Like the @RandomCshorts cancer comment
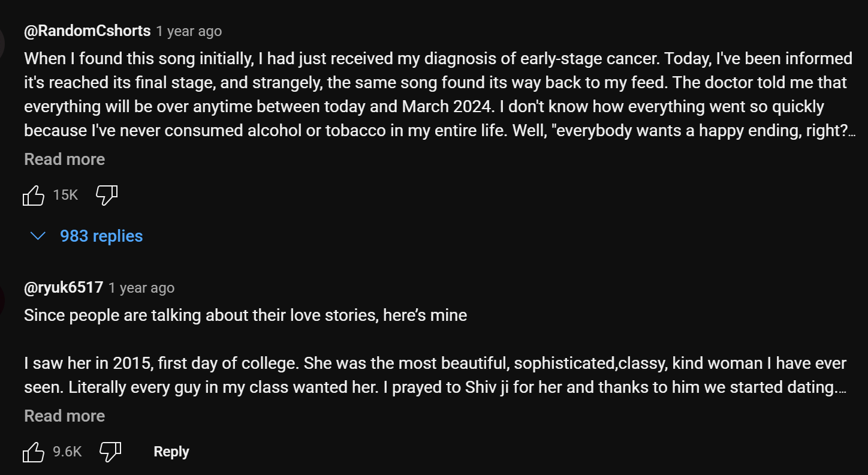Viewport: 868px width, 475px height. (x=34, y=195)
